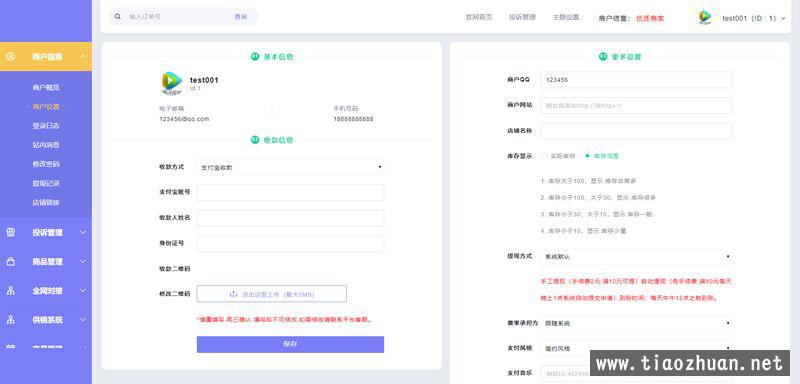The image size is (800, 384).
Task: Open 站内消息 in the sidebar
Action: tap(46, 145)
